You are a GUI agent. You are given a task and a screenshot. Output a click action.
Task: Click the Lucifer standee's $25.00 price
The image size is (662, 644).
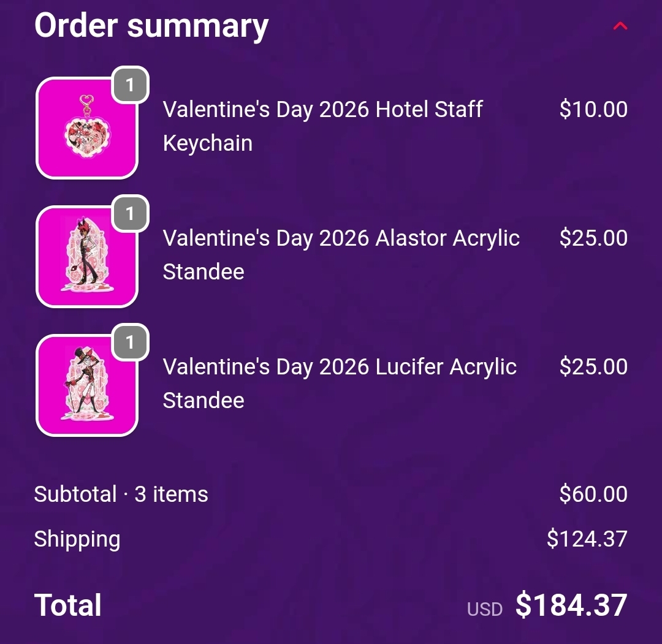click(x=593, y=367)
